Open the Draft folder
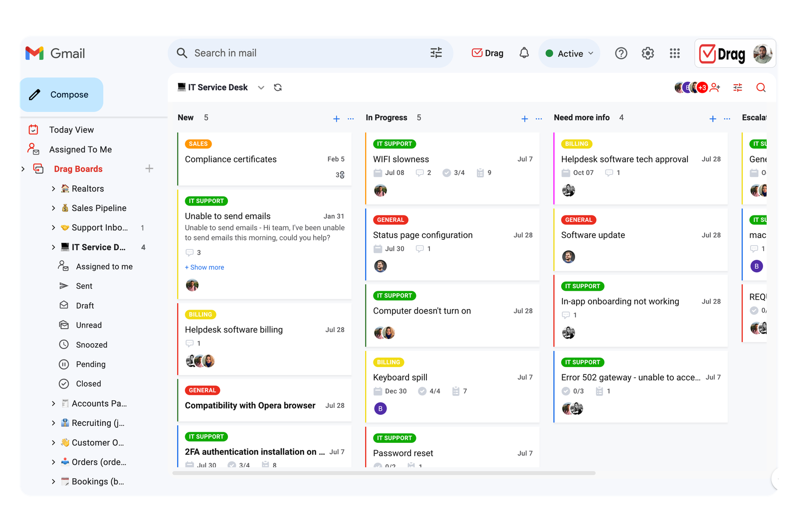Viewport: 798px width, 532px height. (85, 306)
